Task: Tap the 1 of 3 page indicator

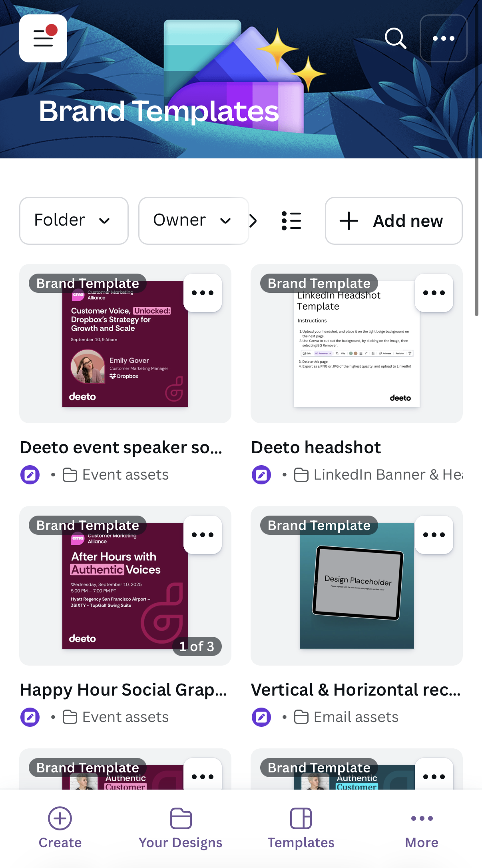Action: coord(197,646)
